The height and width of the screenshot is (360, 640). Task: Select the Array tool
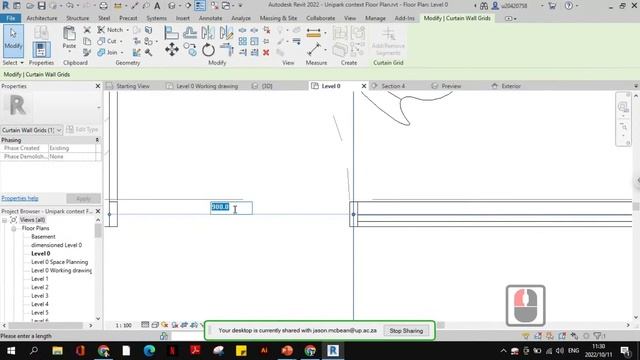coord(242,41)
